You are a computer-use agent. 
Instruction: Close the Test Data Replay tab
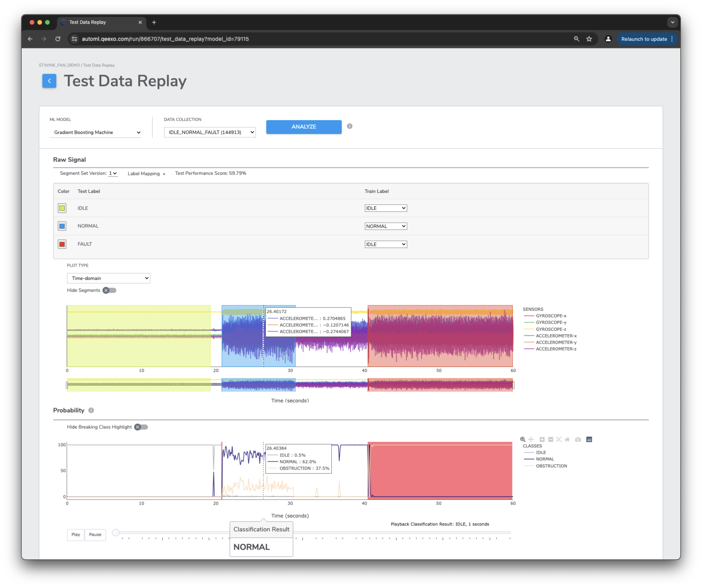pyautogui.click(x=140, y=22)
